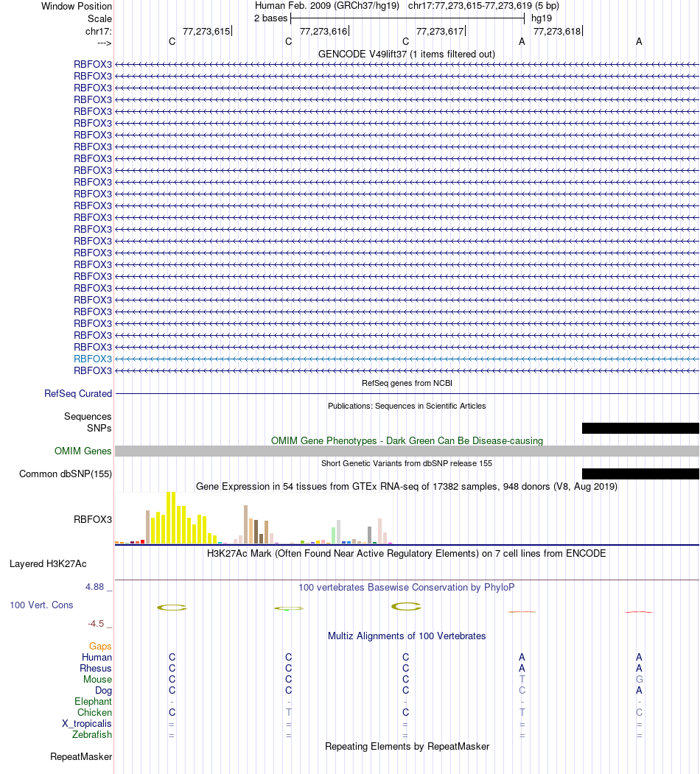The image size is (700, 774).
Task: Click 'Multiz Alignments of 100 Vertebrates' title
Action: point(407,636)
